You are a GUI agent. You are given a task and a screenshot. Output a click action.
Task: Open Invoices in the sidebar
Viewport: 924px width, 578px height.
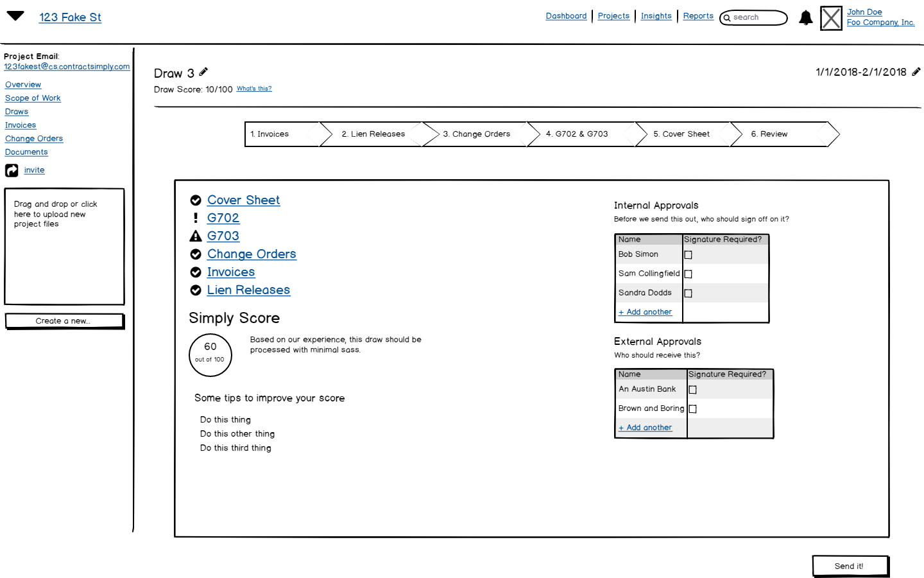[21, 125]
